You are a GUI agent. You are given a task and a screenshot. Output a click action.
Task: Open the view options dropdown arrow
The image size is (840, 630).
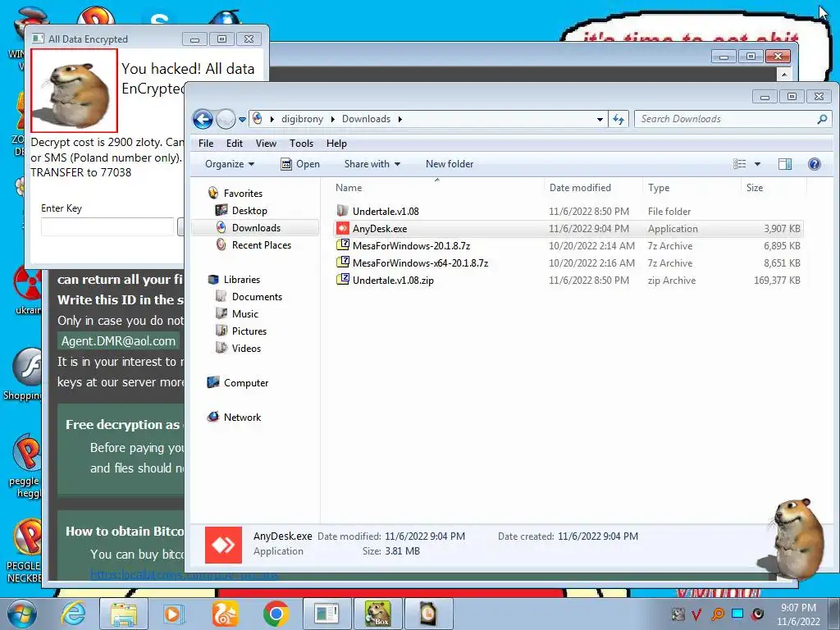click(757, 164)
